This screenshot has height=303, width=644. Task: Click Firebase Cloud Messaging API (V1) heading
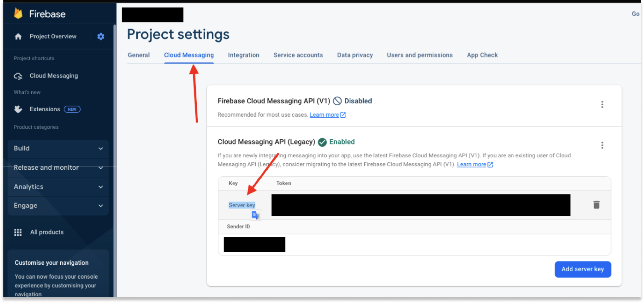[274, 101]
